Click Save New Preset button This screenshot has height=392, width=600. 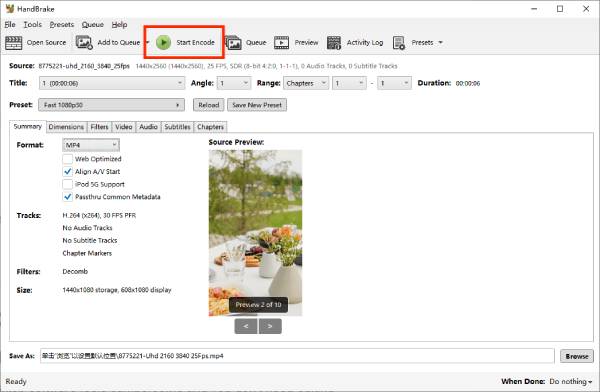(x=257, y=105)
